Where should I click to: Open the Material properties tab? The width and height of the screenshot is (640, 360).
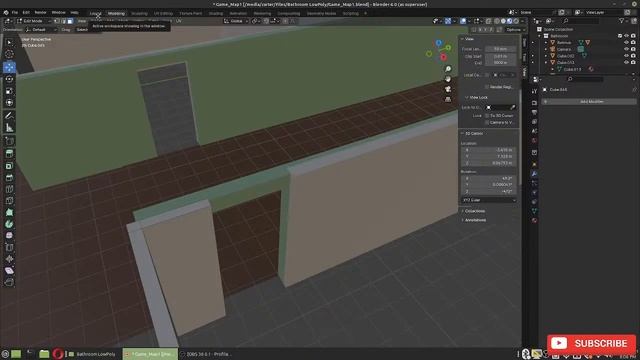[534, 220]
